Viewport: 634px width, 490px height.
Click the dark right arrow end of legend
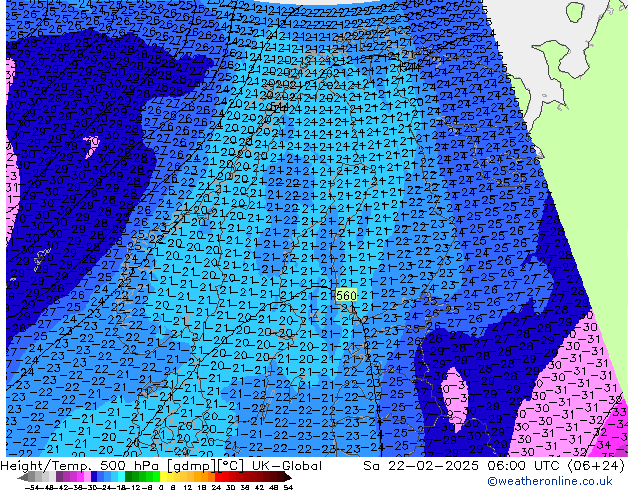click(x=288, y=477)
